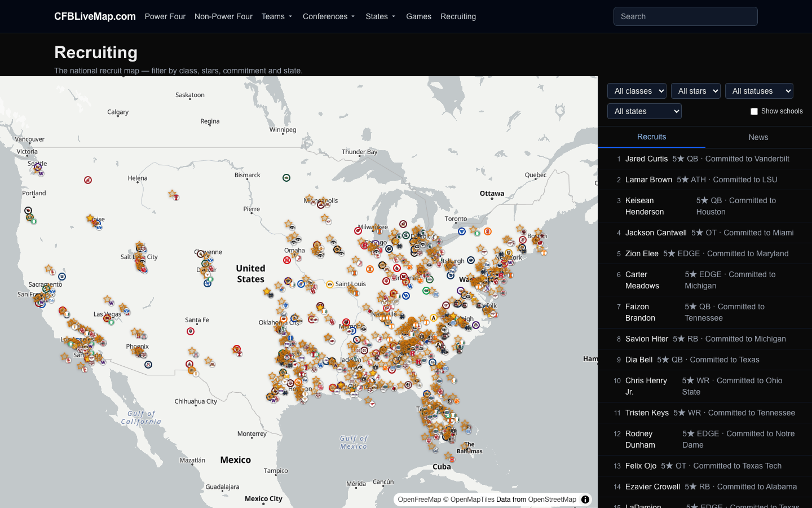
Task: Open the OpenFreeMap attribution link
Action: 420,500
